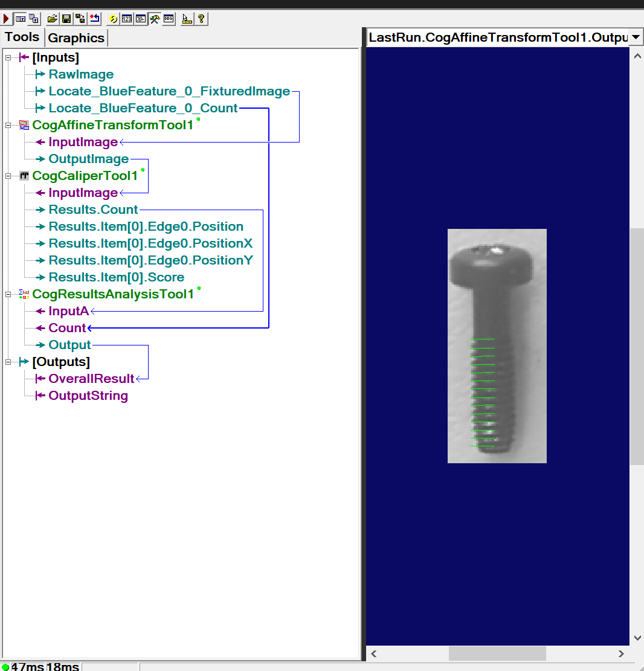644x671 pixels.
Task: Click the yellow question mark Help icon
Action: coord(201,19)
